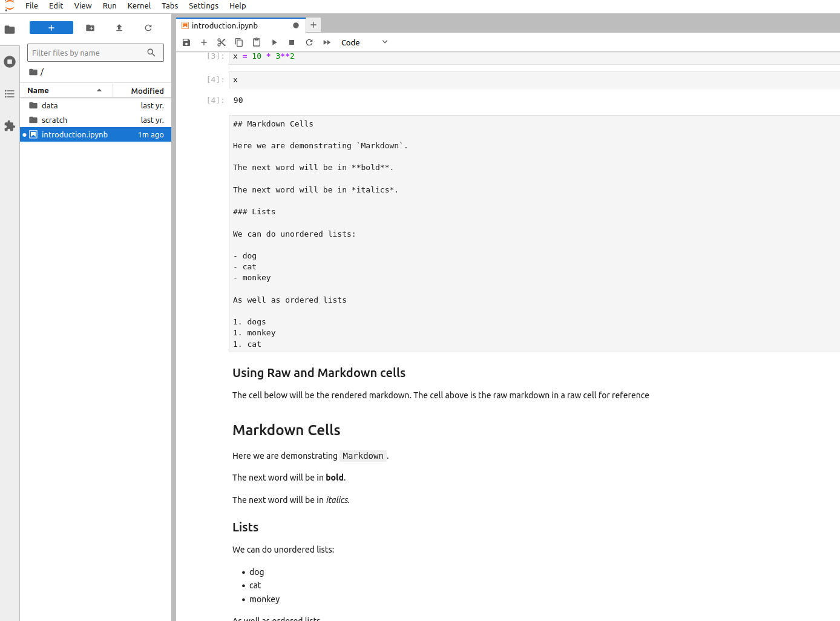Cut the selected cell with scissors icon
Screen dimensions: 840x621
pos(221,42)
